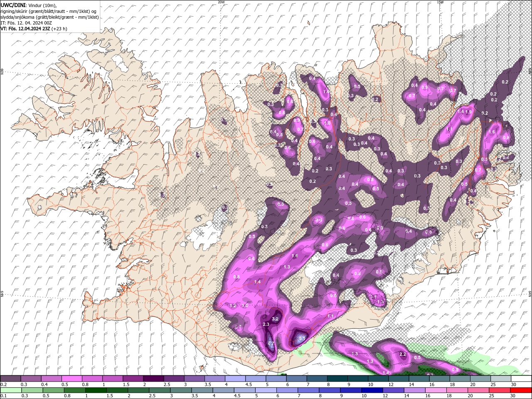Image resolution: width=532 pixels, height=399 pixels.
Task: Click the 1.2 value in southwest Iceland
Action: point(233,305)
